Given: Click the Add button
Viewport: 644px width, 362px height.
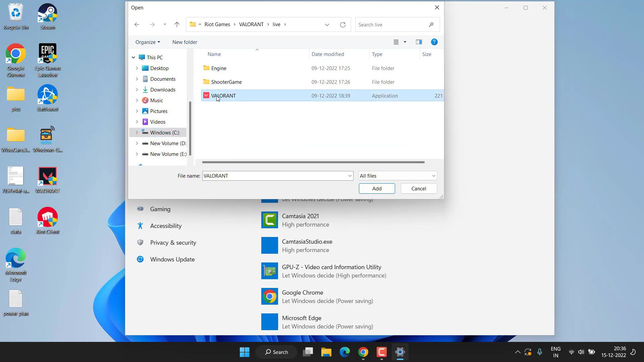Looking at the screenshot, I should point(377,189).
